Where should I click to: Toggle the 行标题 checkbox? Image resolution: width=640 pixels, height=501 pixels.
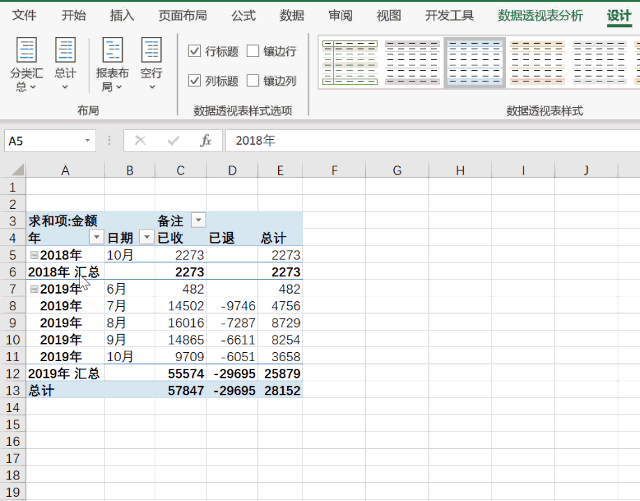[194, 51]
